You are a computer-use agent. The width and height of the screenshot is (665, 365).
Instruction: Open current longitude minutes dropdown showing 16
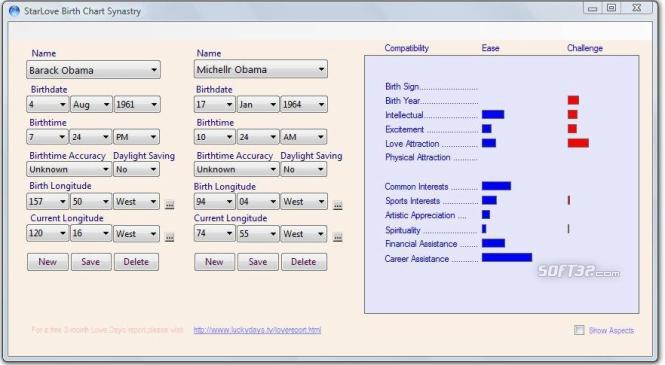click(91, 234)
